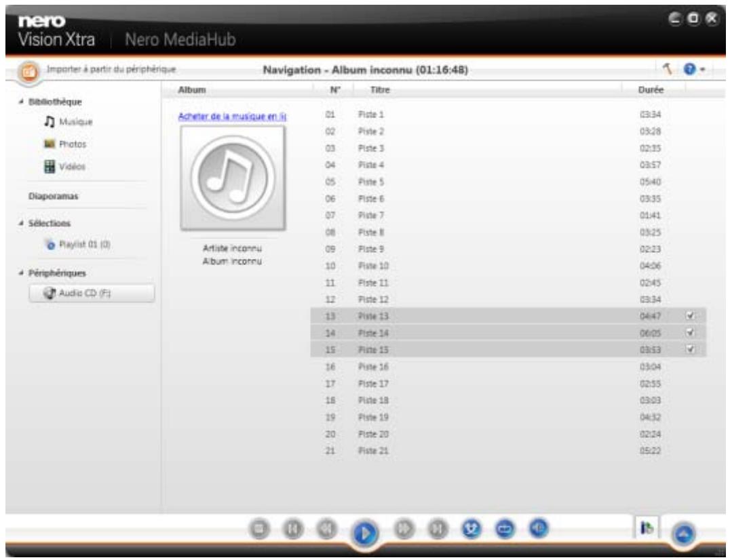Click duration 01:41 of Piste 7
Screen dimensions: 730x560
click(651, 216)
